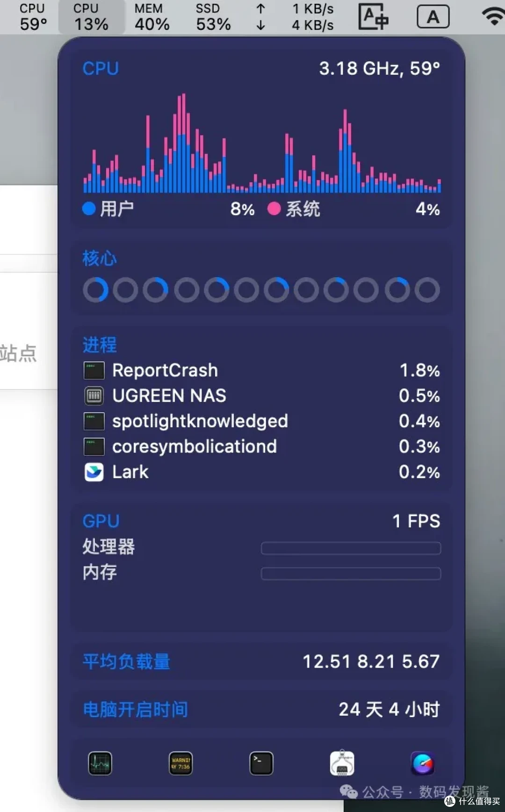Screen dimensions: 505x812
Task: Select the coresymbolicationd process name
Action: [195, 446]
